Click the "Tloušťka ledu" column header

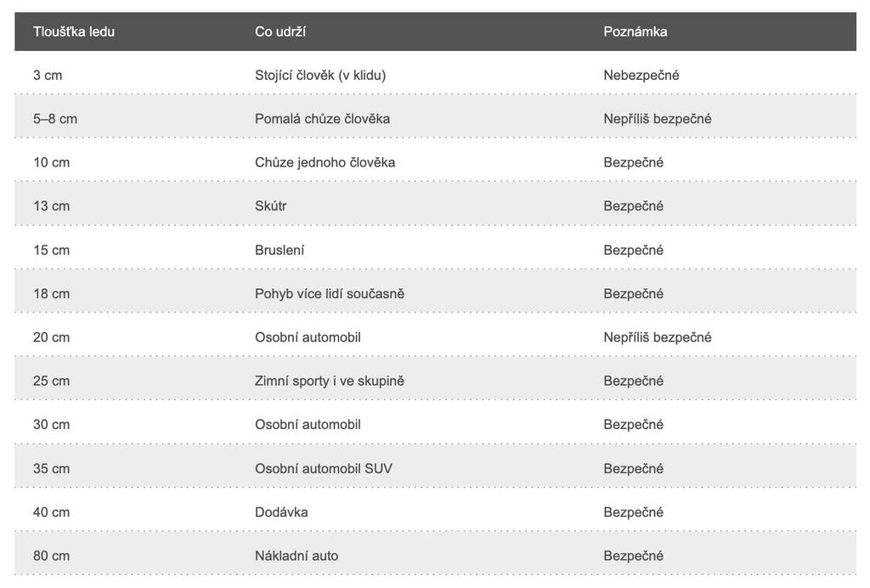(x=74, y=31)
